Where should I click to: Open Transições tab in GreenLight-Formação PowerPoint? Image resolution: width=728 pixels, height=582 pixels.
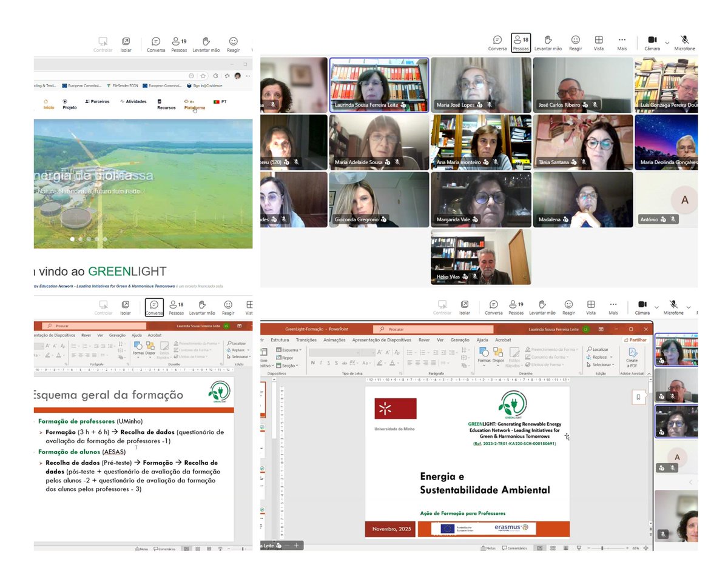pyautogui.click(x=306, y=340)
